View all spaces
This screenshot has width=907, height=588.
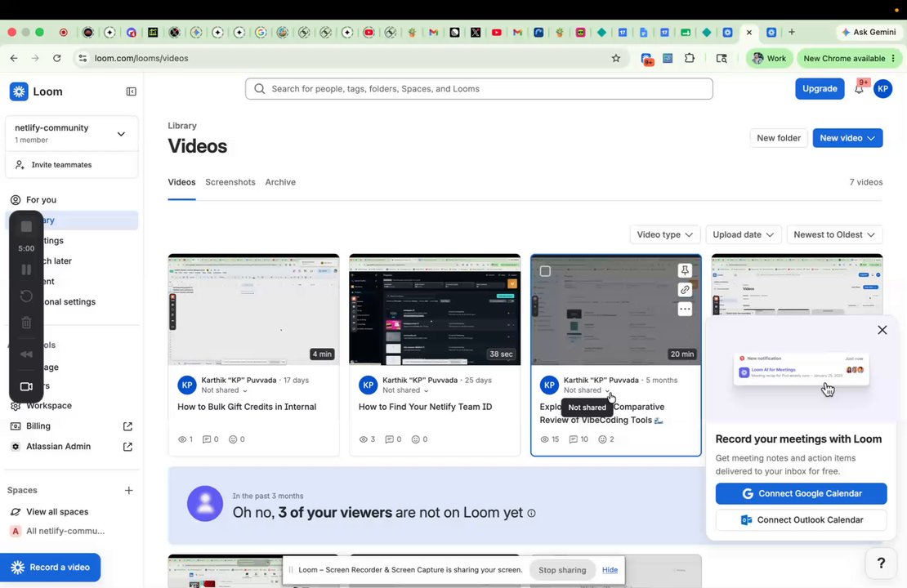click(x=57, y=512)
